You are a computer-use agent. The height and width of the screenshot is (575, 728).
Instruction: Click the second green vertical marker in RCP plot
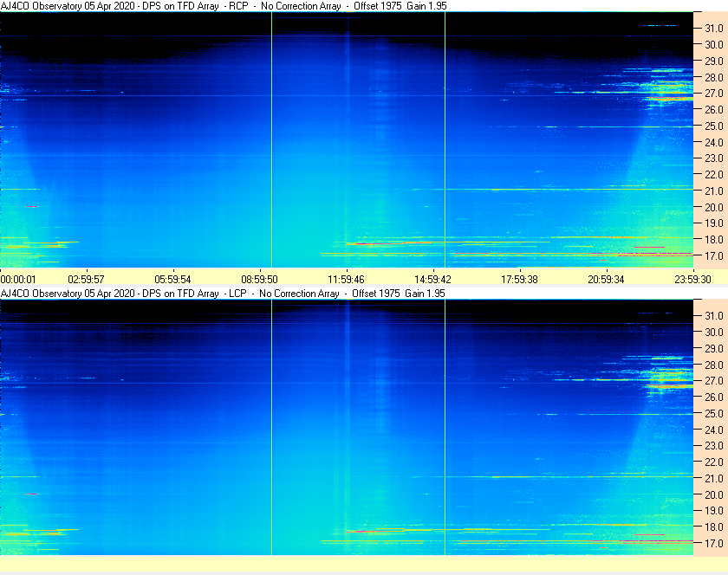pos(445,139)
